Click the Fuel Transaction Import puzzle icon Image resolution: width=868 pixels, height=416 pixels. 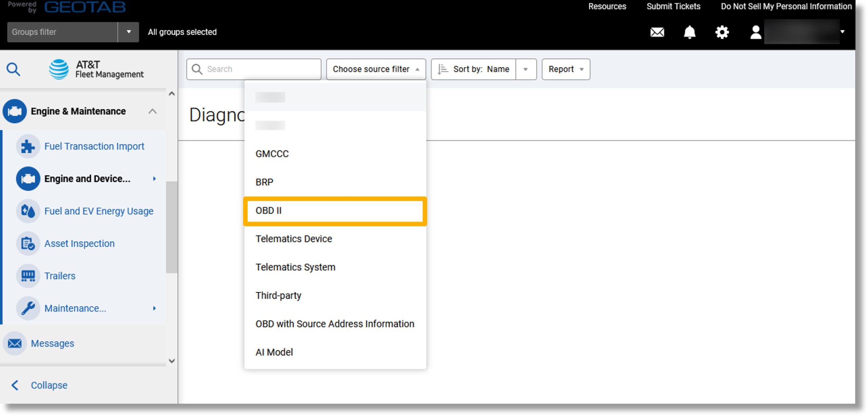point(28,146)
